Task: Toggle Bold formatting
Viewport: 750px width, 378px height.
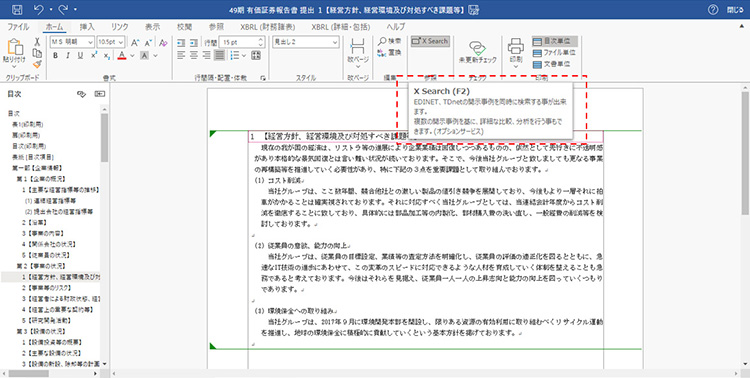Action: coord(55,56)
